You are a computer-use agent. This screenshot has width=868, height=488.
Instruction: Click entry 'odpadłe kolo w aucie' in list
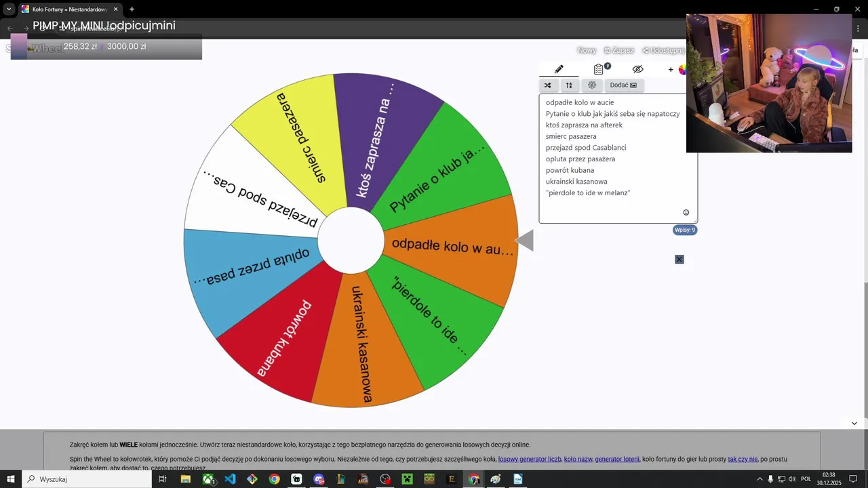tap(580, 102)
